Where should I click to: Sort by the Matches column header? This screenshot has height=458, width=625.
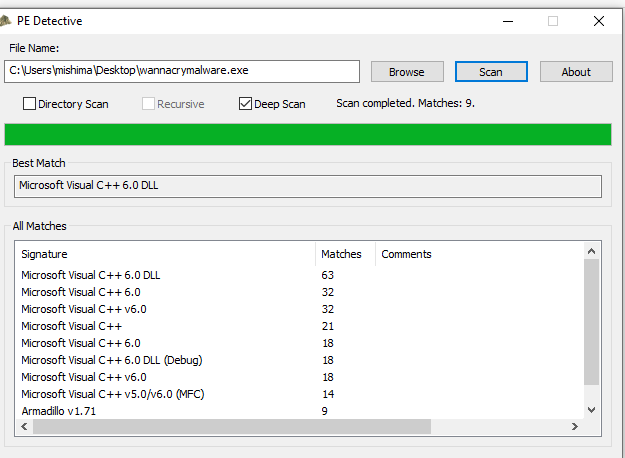tap(345, 254)
